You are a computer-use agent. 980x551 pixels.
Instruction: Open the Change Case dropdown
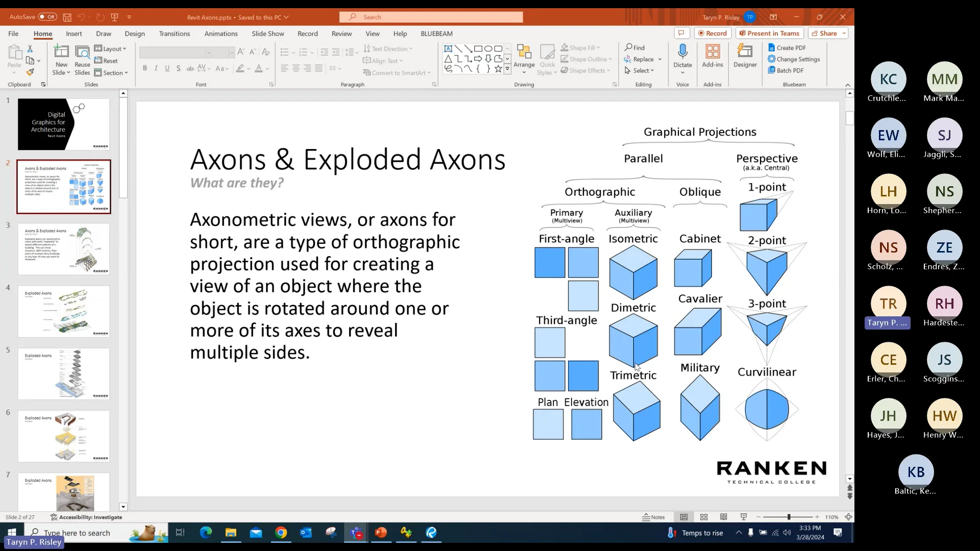point(223,68)
